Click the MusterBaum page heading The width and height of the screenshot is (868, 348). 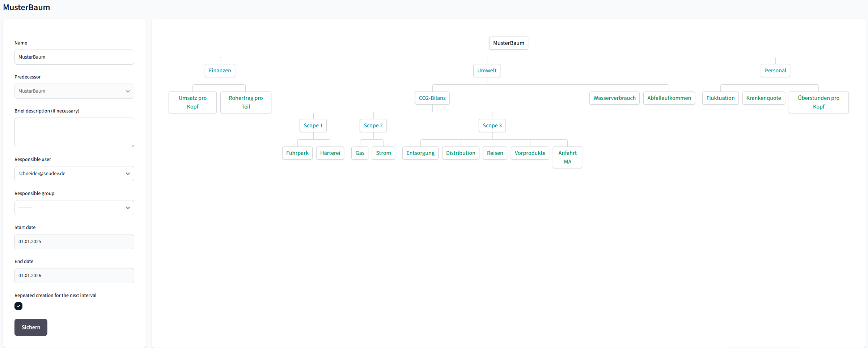26,7
